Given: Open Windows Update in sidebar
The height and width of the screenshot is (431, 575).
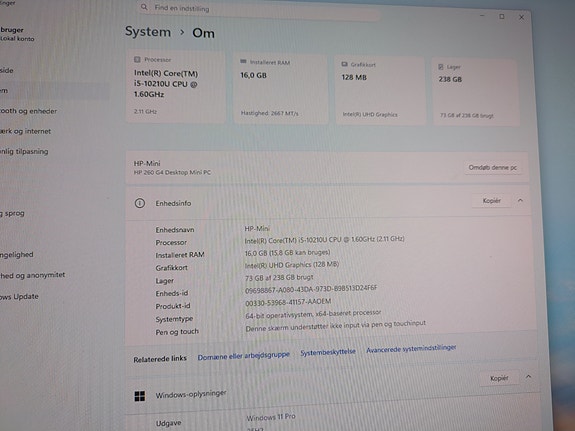Looking at the screenshot, I should click(19, 296).
